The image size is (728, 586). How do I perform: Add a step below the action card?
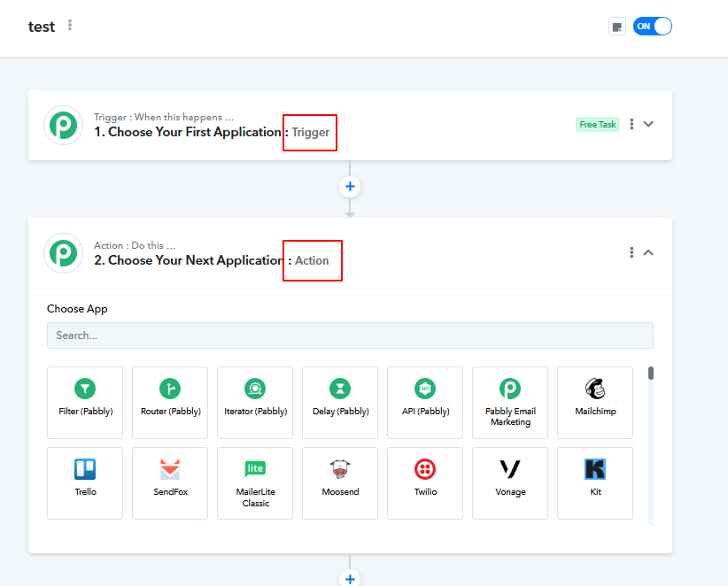350,579
